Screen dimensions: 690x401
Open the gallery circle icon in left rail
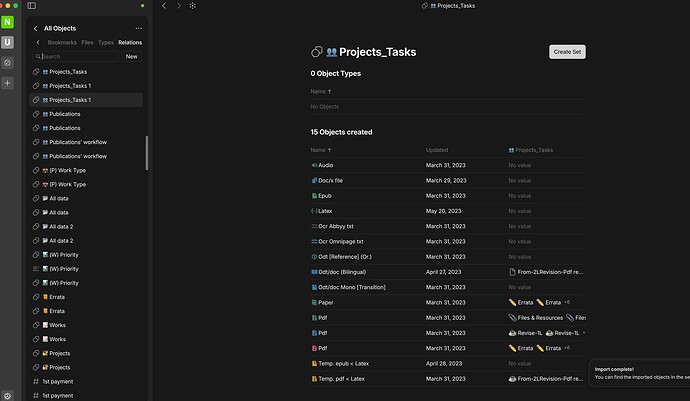point(7,63)
